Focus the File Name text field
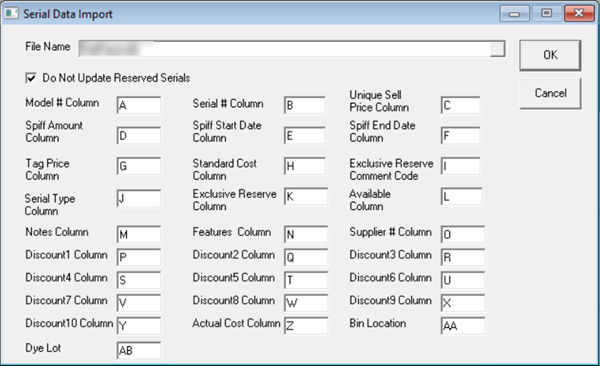 click(284, 49)
